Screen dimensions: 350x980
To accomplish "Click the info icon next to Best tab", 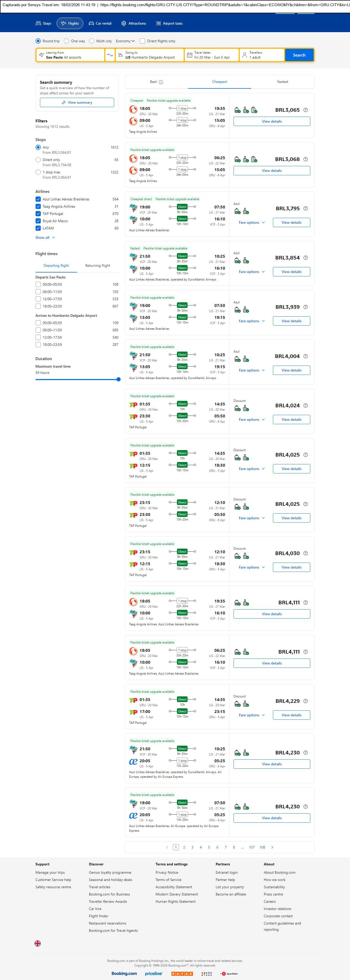I will tap(161, 82).
